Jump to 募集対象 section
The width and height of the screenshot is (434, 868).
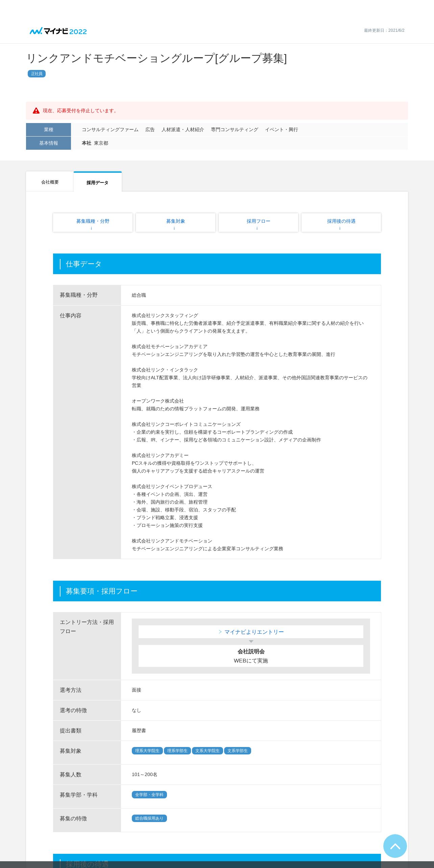point(175,222)
